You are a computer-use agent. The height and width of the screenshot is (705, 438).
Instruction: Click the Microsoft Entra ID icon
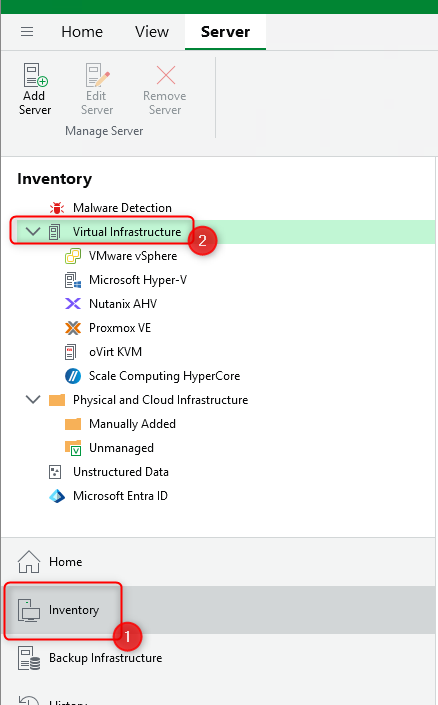coord(57,496)
